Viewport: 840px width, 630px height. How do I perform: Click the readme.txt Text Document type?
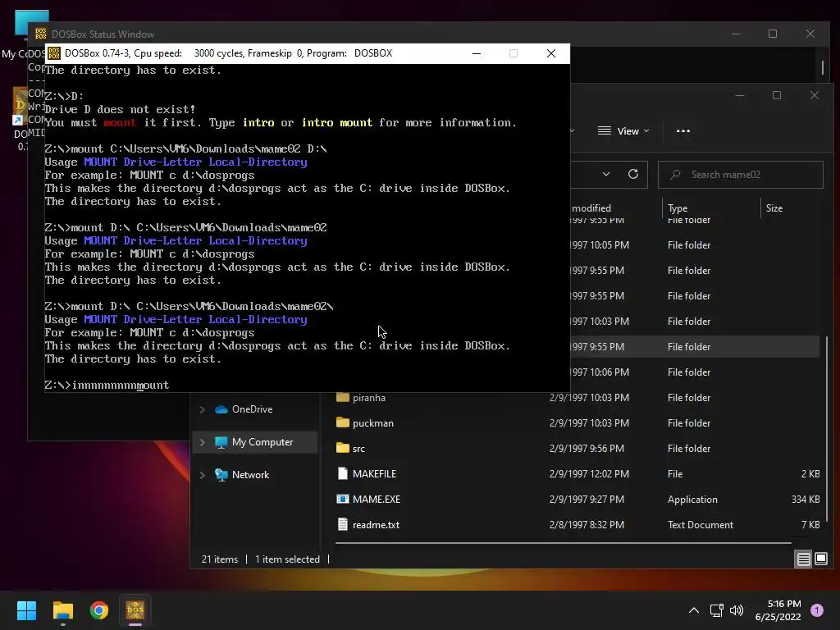tap(701, 525)
